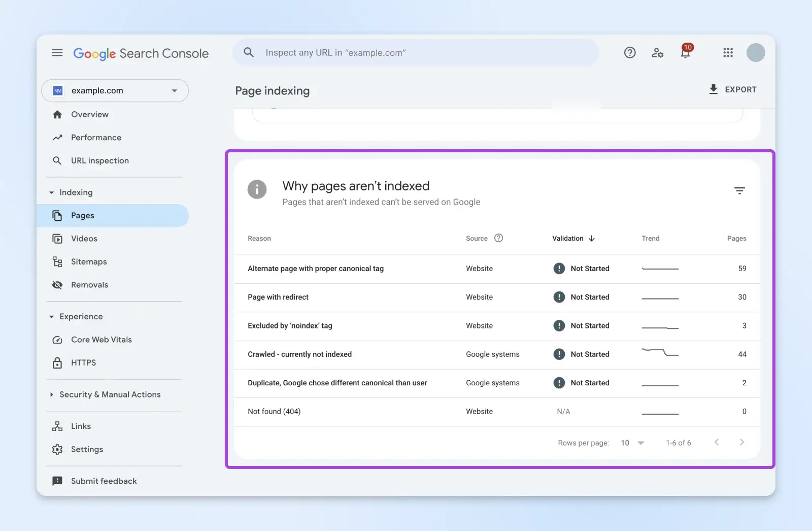The image size is (812, 531).
Task: Click the user account avatar
Action: pos(755,53)
